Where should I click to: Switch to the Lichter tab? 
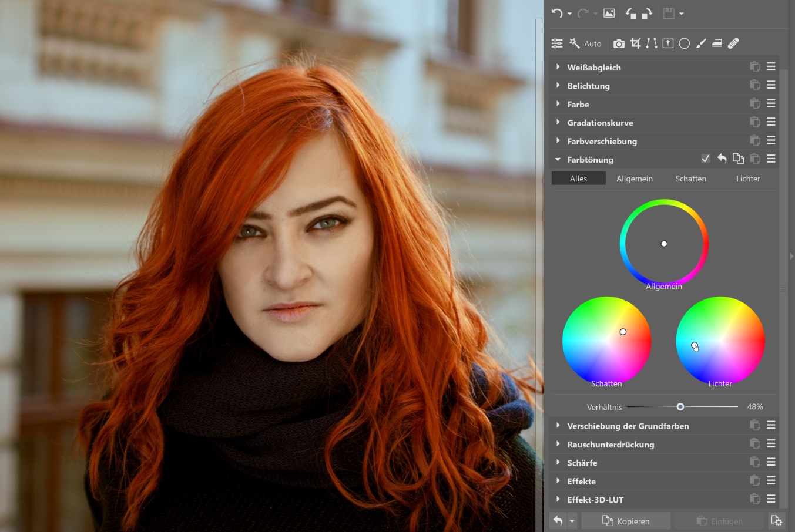point(747,179)
